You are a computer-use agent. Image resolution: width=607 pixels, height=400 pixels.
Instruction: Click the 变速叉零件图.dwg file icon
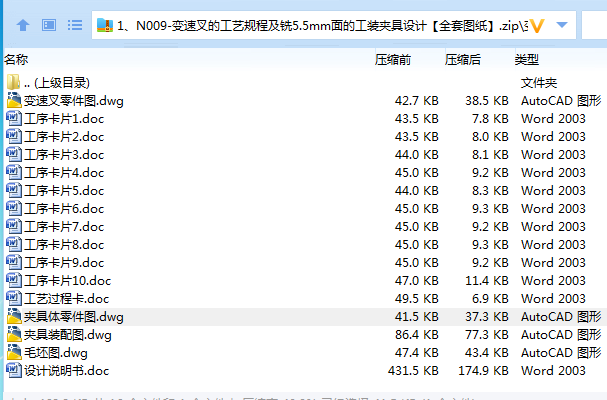14,100
